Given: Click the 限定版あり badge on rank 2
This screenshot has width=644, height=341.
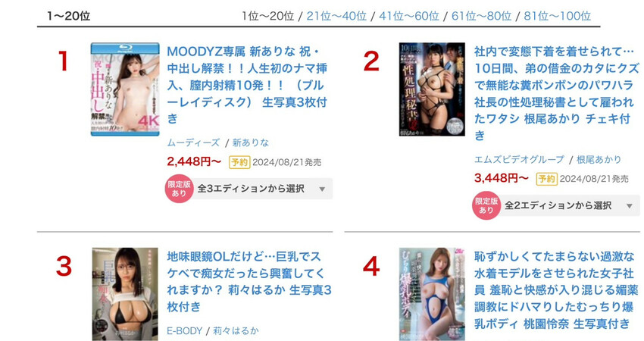Looking at the screenshot, I should click(x=486, y=206).
